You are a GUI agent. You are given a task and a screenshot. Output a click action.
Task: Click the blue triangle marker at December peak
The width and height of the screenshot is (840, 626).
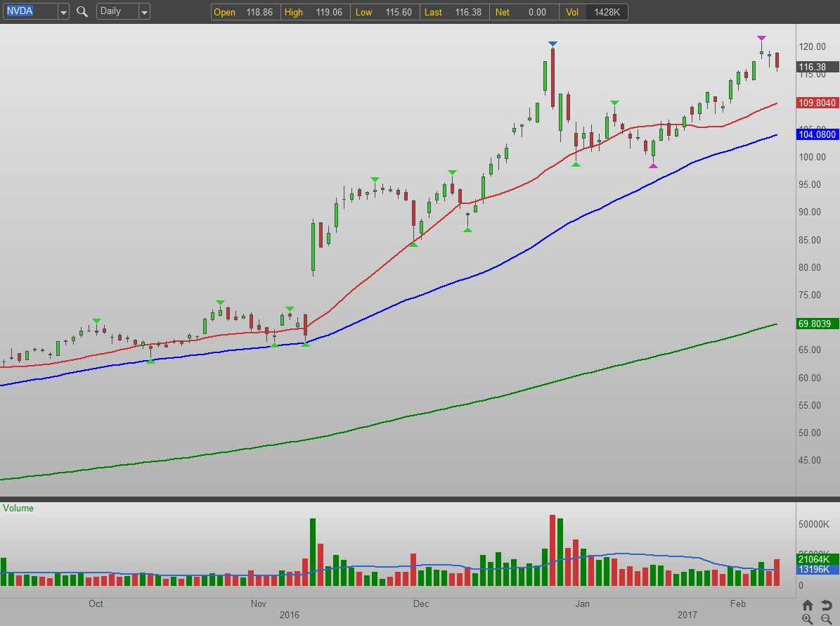553,44
